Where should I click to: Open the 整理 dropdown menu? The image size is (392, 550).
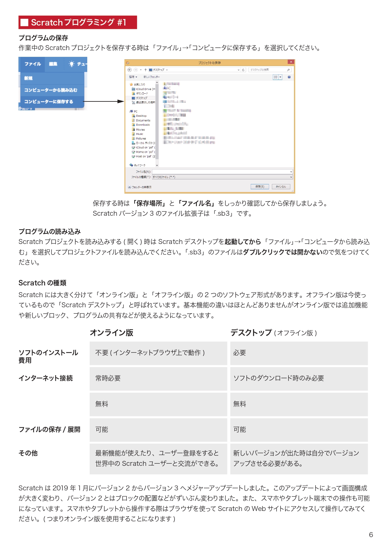click(x=133, y=77)
